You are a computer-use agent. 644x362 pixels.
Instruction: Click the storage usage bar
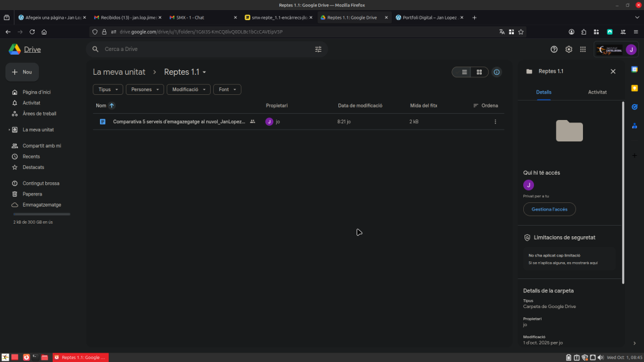(42, 214)
